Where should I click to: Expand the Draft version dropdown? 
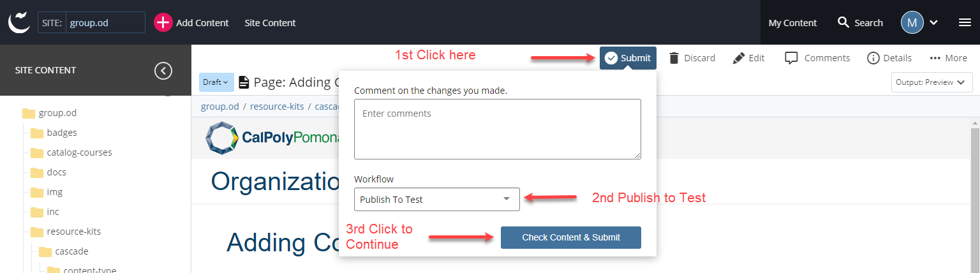tap(216, 82)
